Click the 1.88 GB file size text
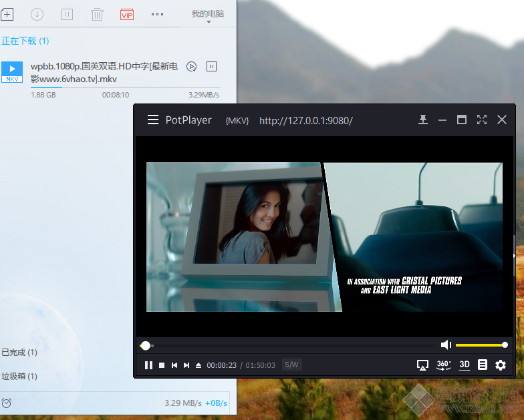Viewport: 524px width, 420px height. click(43, 95)
